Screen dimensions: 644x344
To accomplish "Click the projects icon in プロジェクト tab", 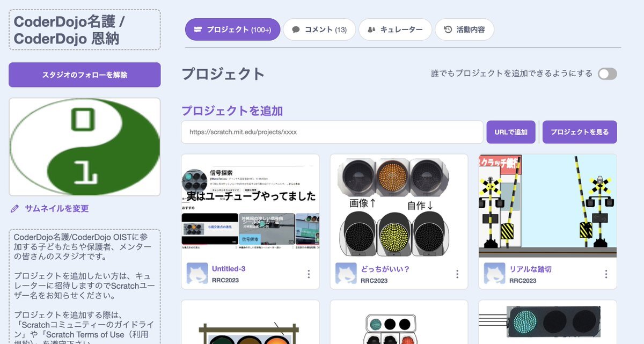I will pyautogui.click(x=198, y=30).
